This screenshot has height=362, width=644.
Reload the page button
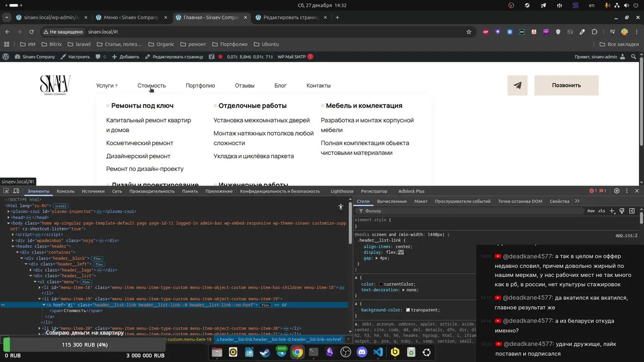(32, 32)
